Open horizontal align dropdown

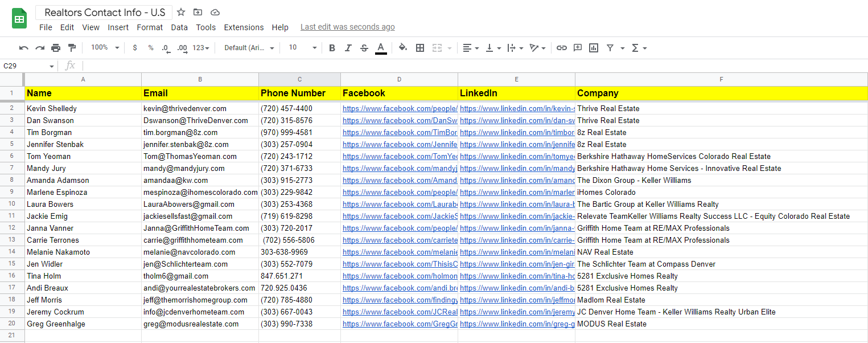click(x=470, y=48)
